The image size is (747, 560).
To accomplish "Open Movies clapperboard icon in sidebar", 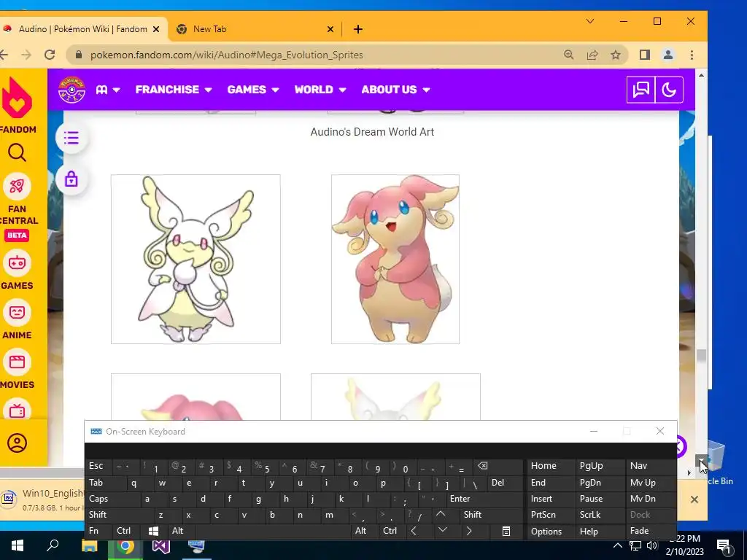I will 18,362.
